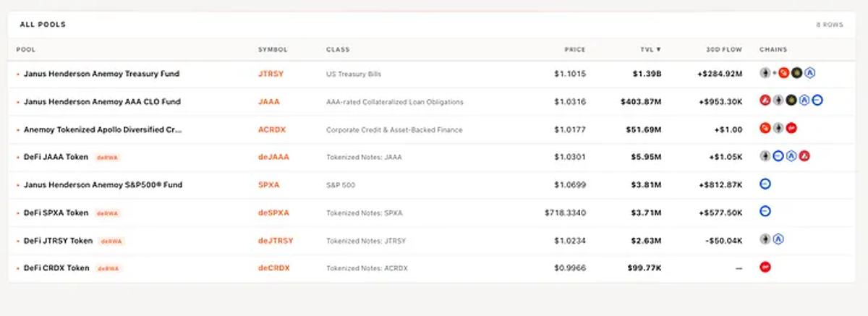
Task: Click the 'US Treasury Bills' class cell
Action: (x=354, y=74)
